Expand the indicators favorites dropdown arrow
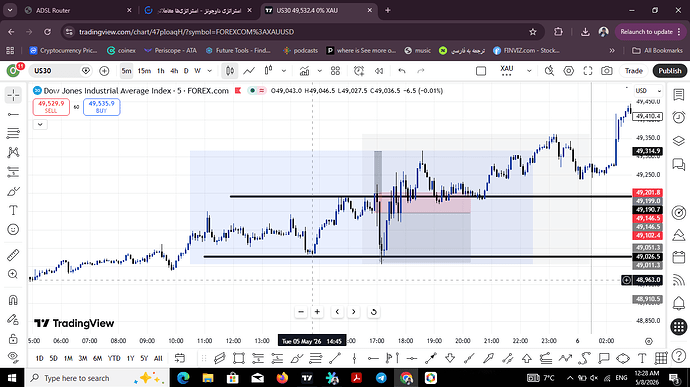Screen dimensions: 690x387 coord(319,71)
